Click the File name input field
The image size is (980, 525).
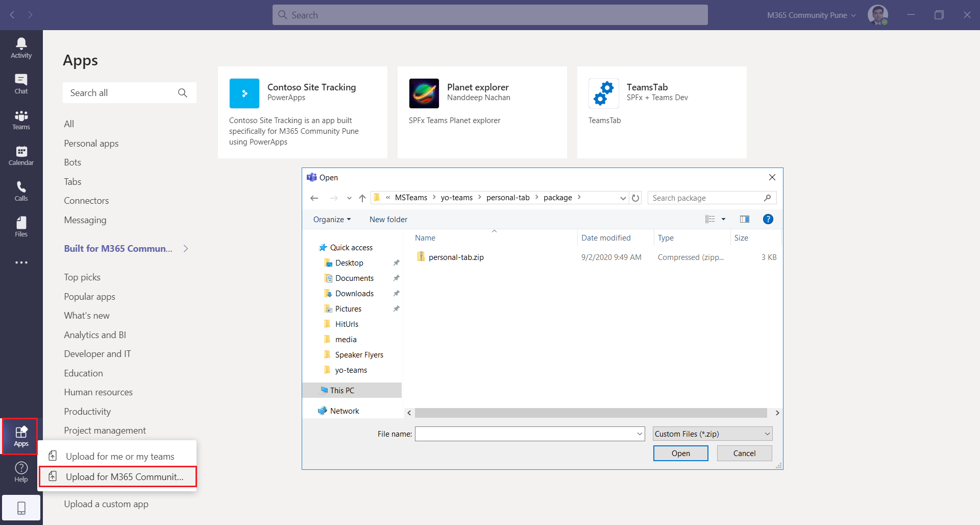coord(526,434)
